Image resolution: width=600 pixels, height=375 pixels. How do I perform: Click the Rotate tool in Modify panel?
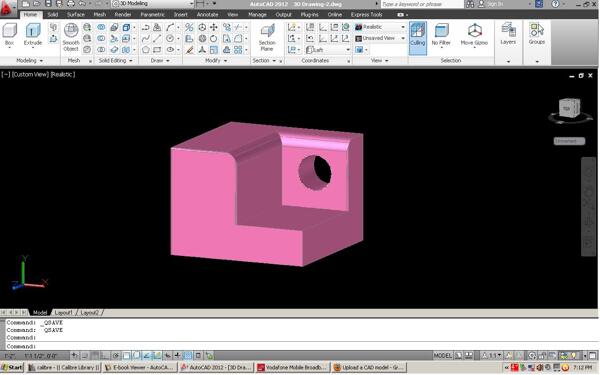(x=214, y=39)
